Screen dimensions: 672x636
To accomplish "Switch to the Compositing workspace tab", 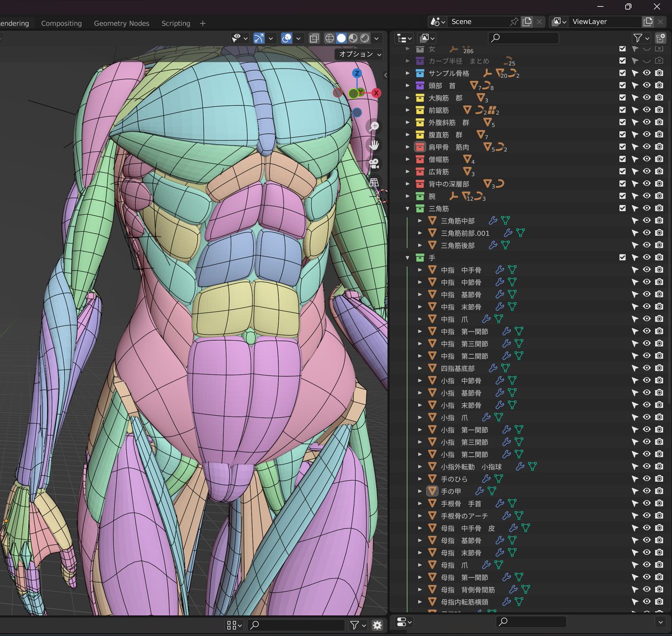I will 61,23.
